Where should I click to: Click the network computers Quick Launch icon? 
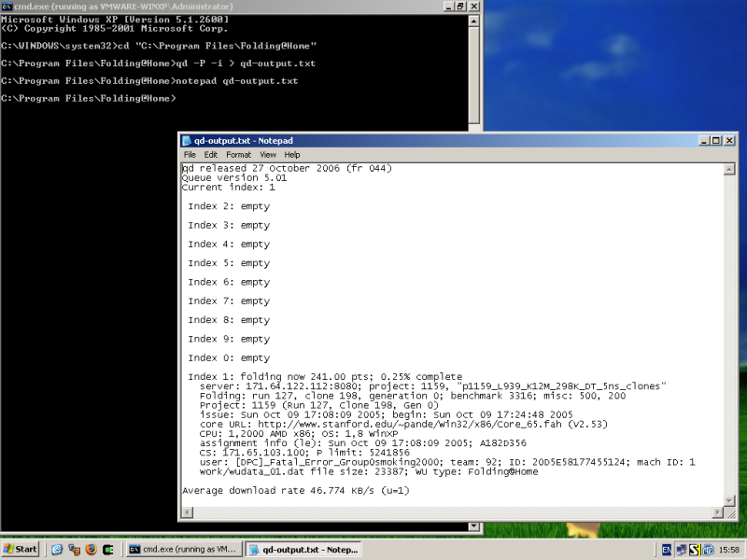(74, 550)
